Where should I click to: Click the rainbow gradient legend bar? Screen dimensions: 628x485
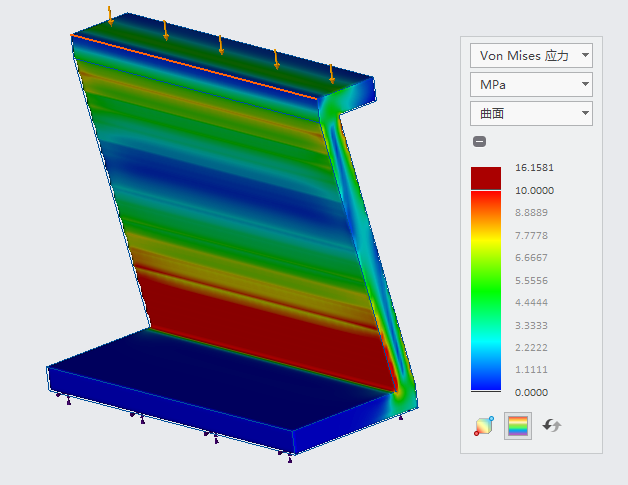pos(485,290)
